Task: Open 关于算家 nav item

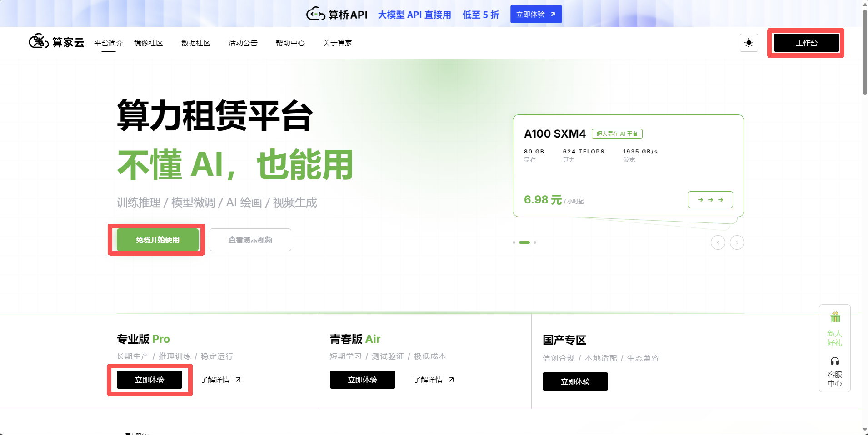Action: point(338,43)
